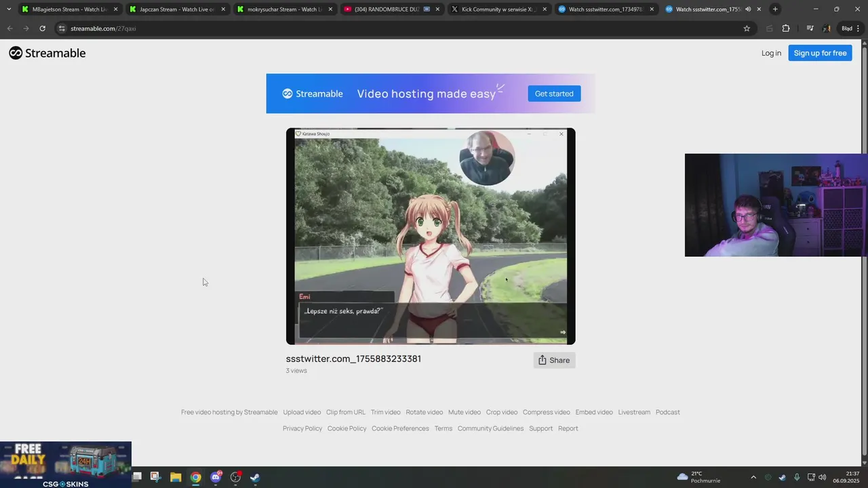Viewport: 868px width, 488px height.
Task: Close the Japczan Stream tab
Action: [223, 9]
